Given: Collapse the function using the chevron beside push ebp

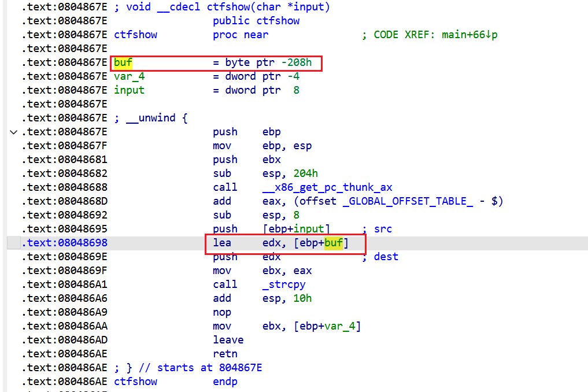Looking at the screenshot, I should tap(13, 132).
